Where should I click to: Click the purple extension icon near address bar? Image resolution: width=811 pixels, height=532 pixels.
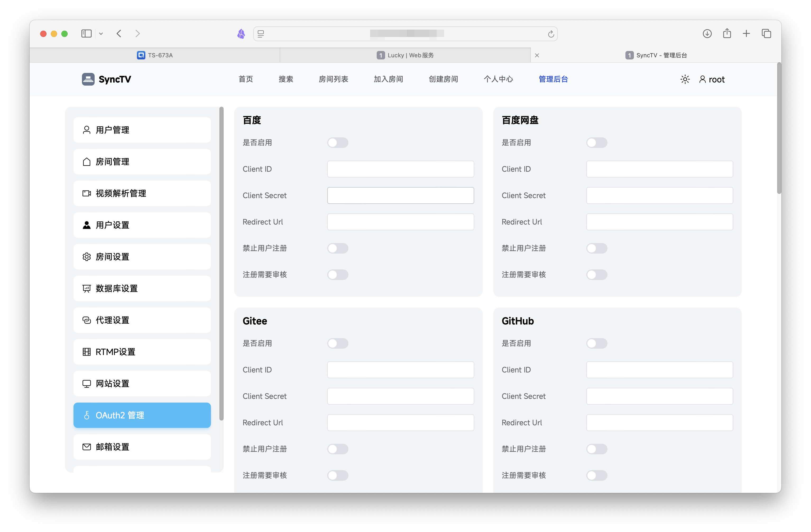pyautogui.click(x=241, y=33)
